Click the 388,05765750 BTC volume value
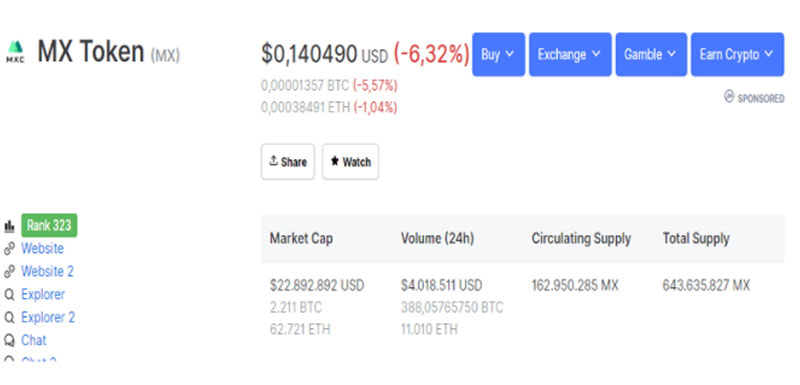The height and width of the screenshot is (385, 800). tap(452, 308)
